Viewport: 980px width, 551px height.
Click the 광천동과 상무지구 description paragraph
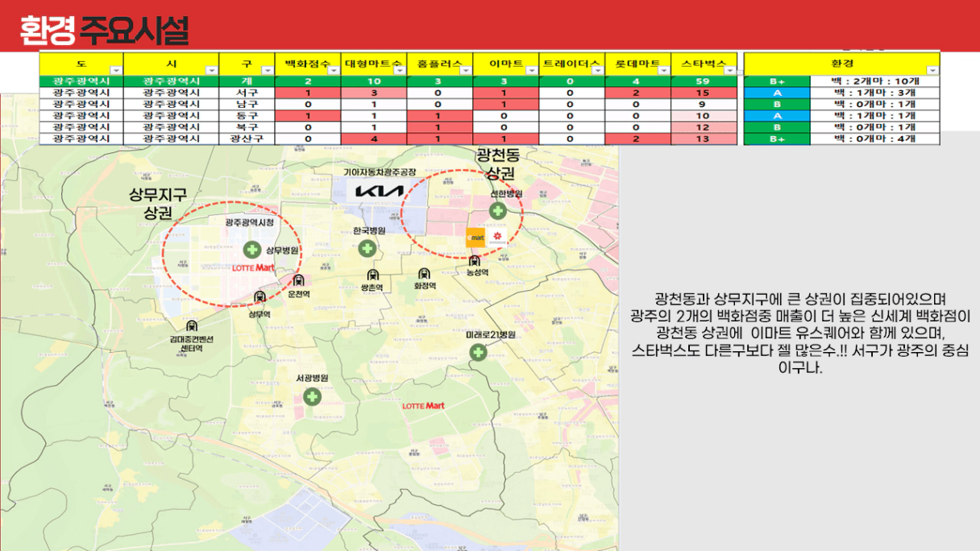click(x=801, y=332)
